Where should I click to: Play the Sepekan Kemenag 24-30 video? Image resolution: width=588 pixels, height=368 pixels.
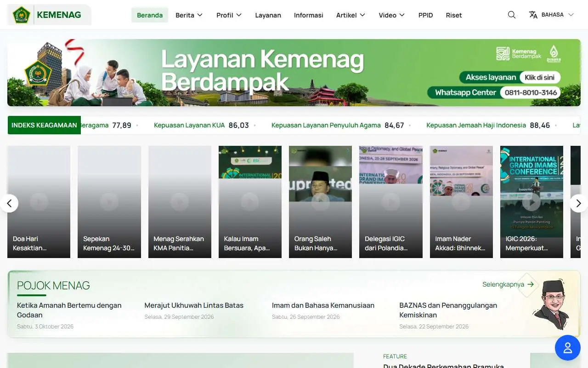click(109, 202)
